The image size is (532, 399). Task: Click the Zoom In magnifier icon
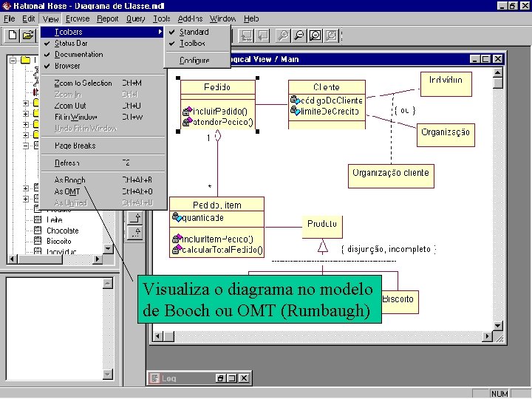tap(283, 35)
